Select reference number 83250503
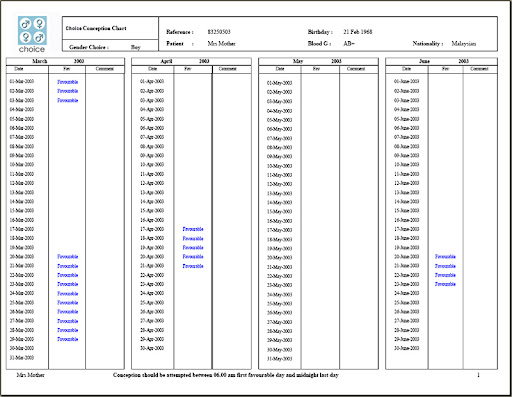This screenshot has width=512, height=397. tap(219, 32)
